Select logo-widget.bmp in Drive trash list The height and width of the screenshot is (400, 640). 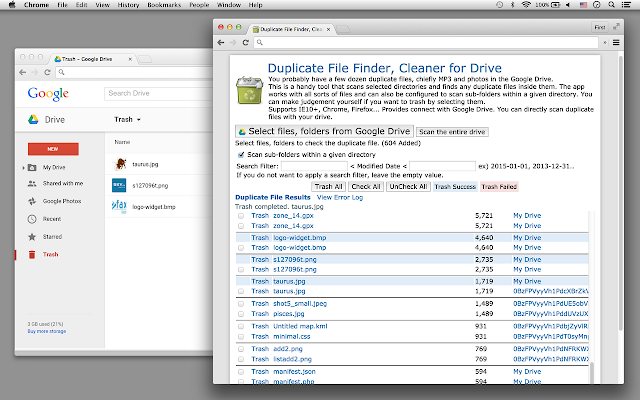click(153, 207)
